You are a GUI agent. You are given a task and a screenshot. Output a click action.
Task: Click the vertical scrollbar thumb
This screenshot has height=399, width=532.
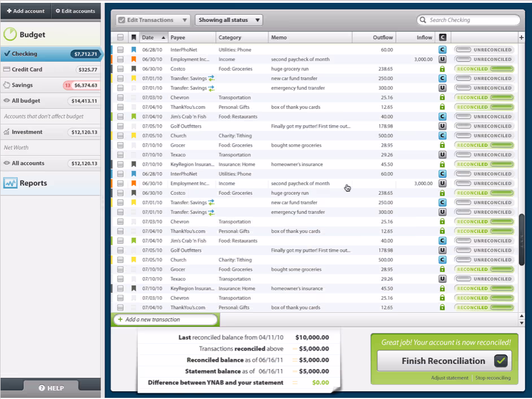coord(522,239)
